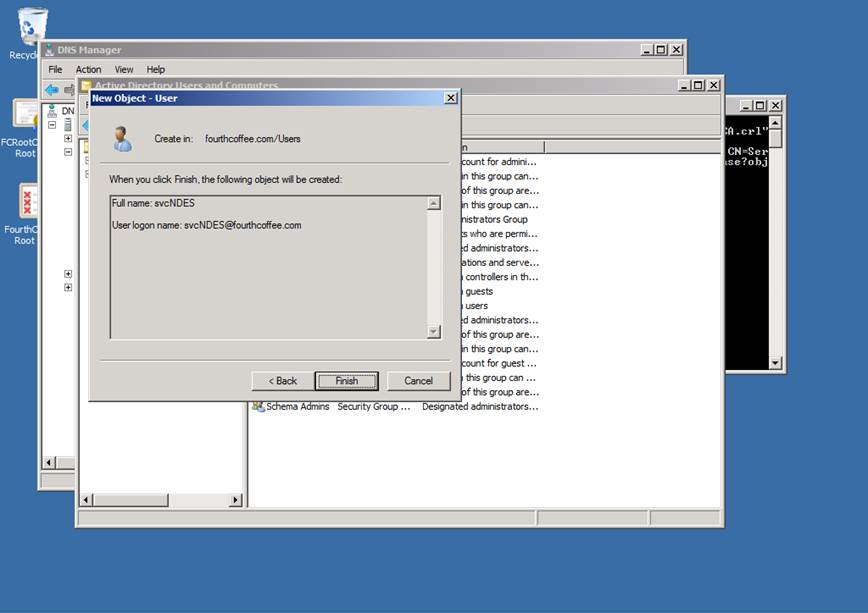
Task: Click the blue Back arrow in DNS Manager toolbar
Action: coord(51,90)
